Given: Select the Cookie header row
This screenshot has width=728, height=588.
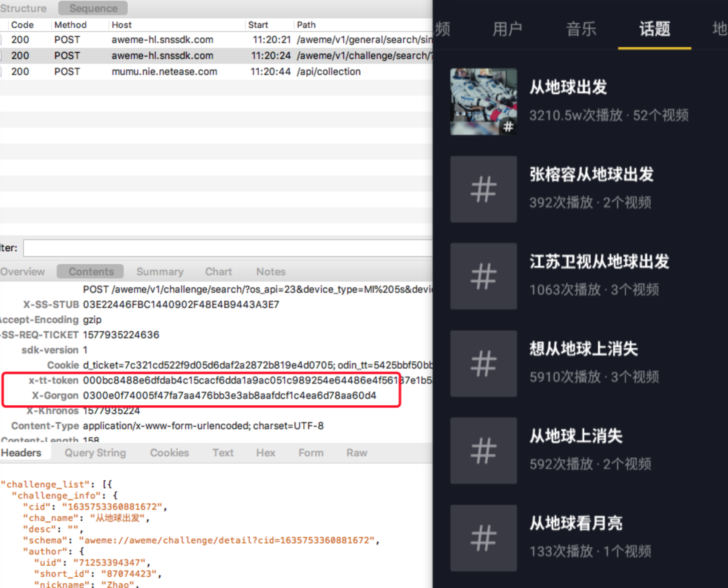Looking at the screenshot, I should 216,365.
